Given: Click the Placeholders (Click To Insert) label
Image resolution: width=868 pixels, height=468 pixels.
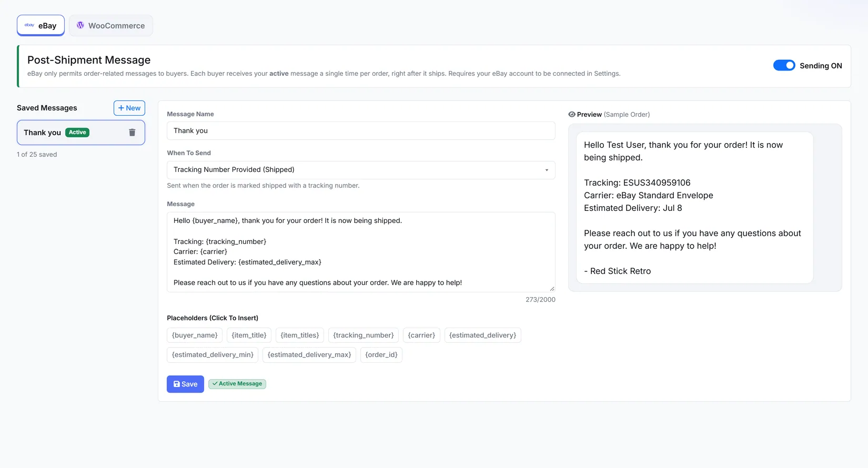Looking at the screenshot, I should click(x=213, y=318).
